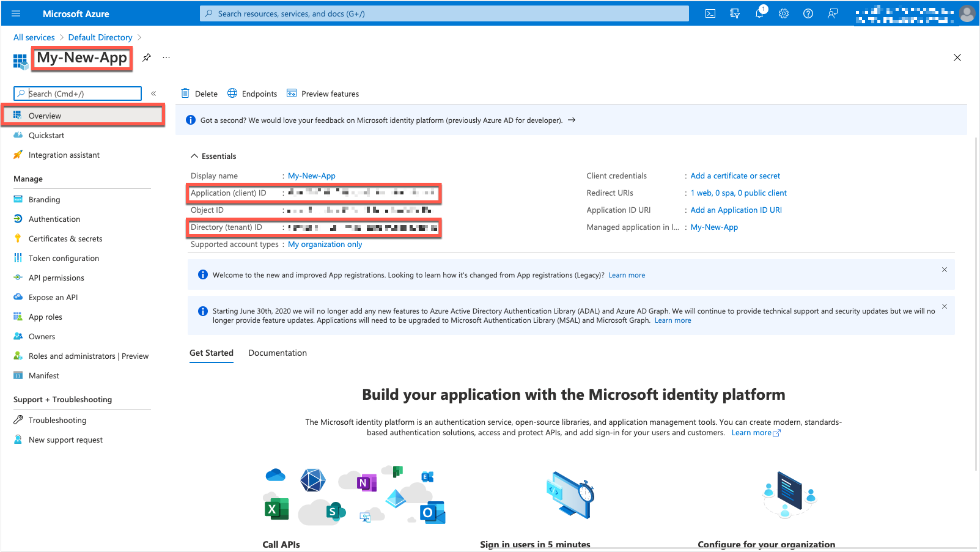The height and width of the screenshot is (552, 980).
Task: Open the help question mark icon
Action: (808, 13)
